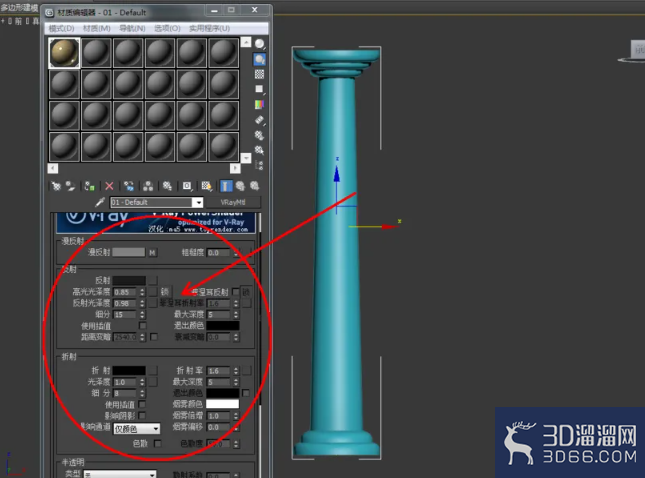Click the reflection 最大深度 spinner arrows
This screenshot has height=478, width=645.
[236, 315]
